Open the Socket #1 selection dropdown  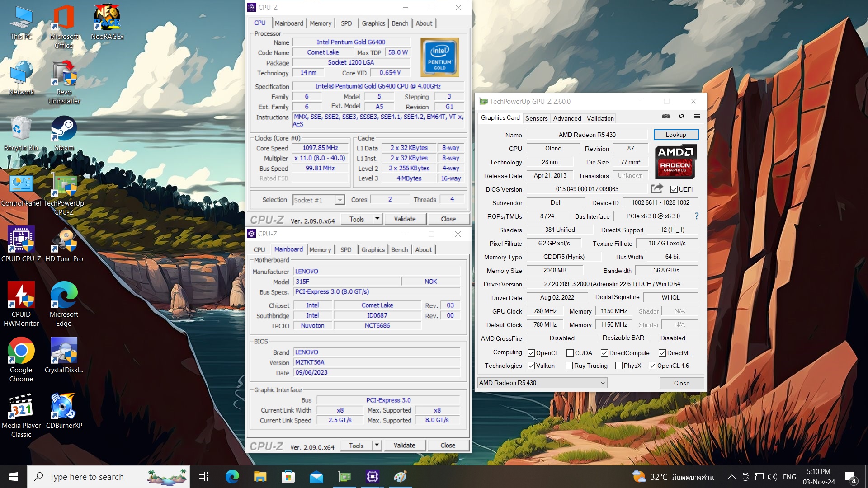point(340,200)
